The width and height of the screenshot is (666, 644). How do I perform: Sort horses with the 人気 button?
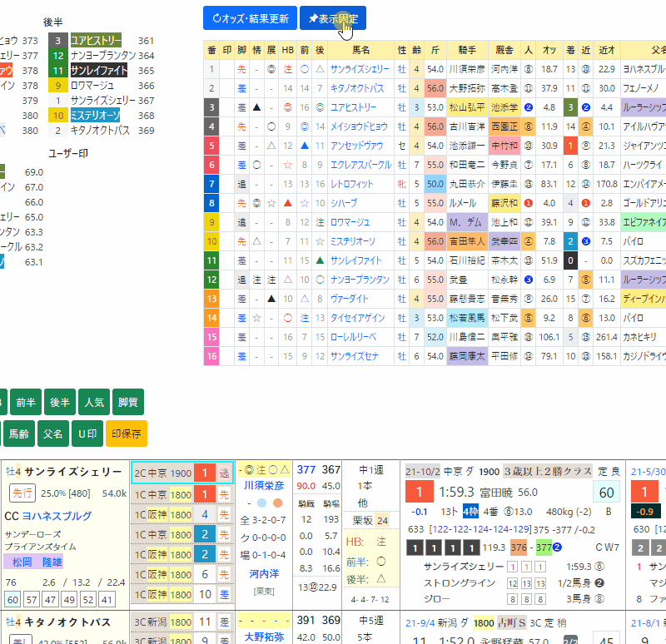click(94, 402)
